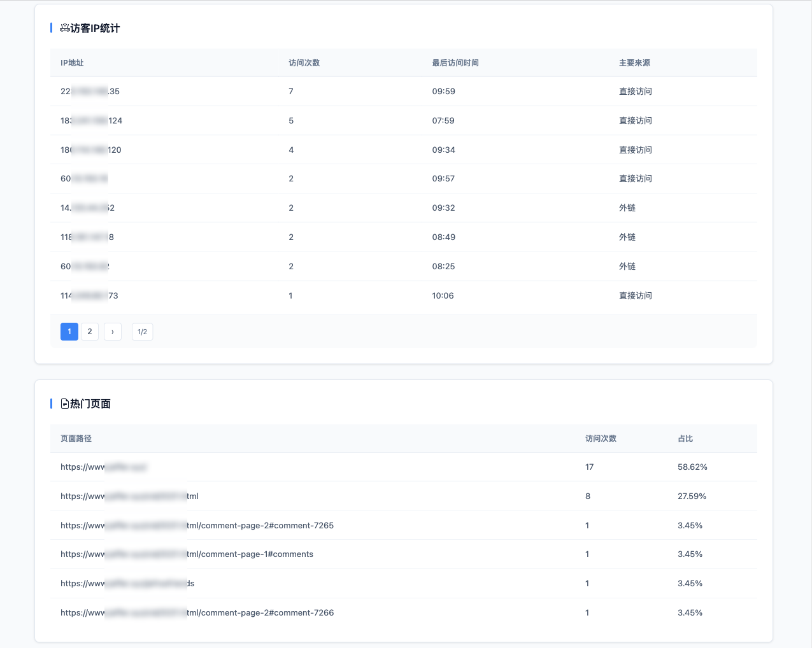Select the IP address ending in .35
The image size is (812, 648).
pyautogui.click(x=90, y=92)
